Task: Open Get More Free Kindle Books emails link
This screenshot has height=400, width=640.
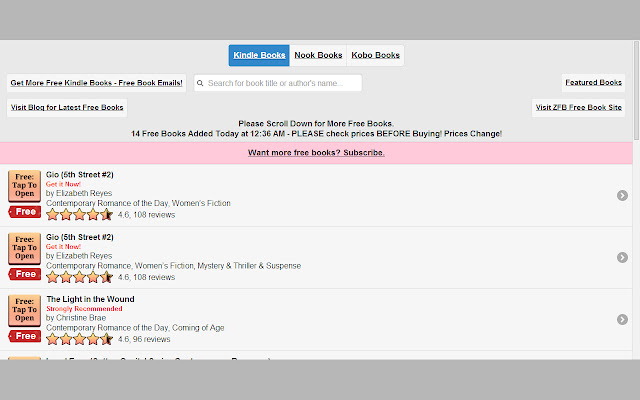Action: (x=96, y=83)
